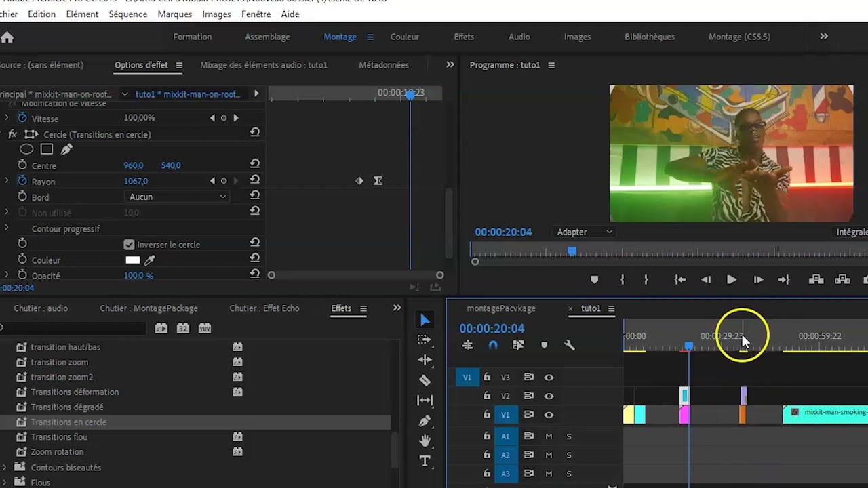Add marker in Program monitor
Screen dimensions: 868x488
pos(595,279)
